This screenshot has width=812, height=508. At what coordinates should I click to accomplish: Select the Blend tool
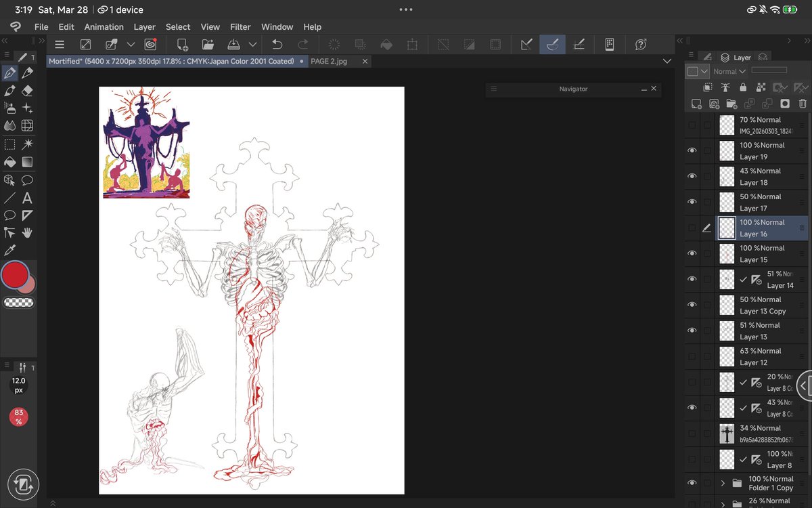[9, 125]
